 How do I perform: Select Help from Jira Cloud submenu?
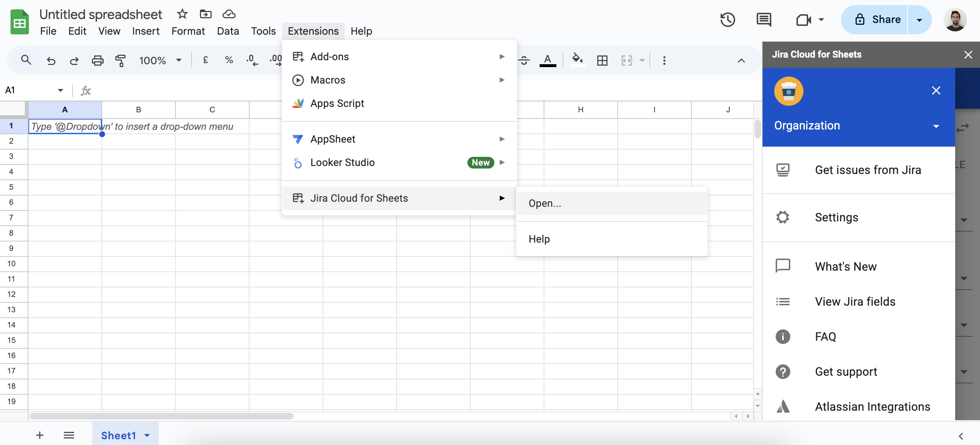(x=540, y=239)
